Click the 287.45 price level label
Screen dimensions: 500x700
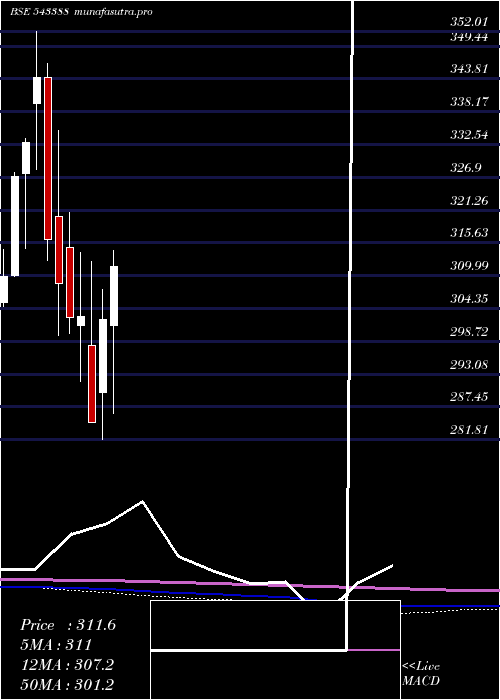[469, 397]
